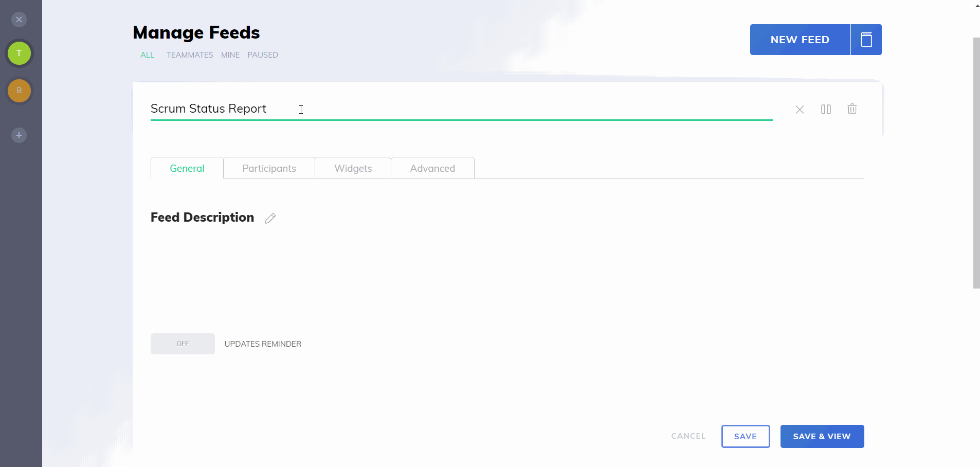Image resolution: width=980 pixels, height=467 pixels.
Task: Click the SAVE & VIEW button
Action: [x=821, y=436]
